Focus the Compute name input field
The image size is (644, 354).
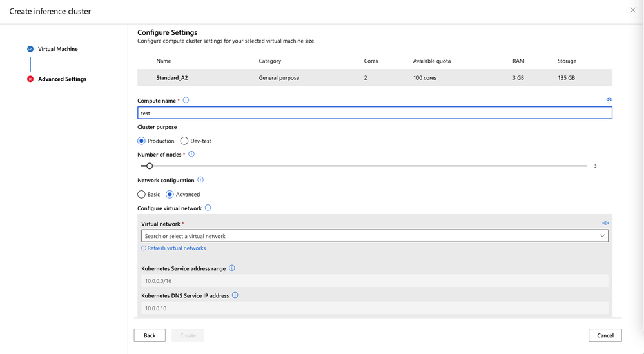375,113
